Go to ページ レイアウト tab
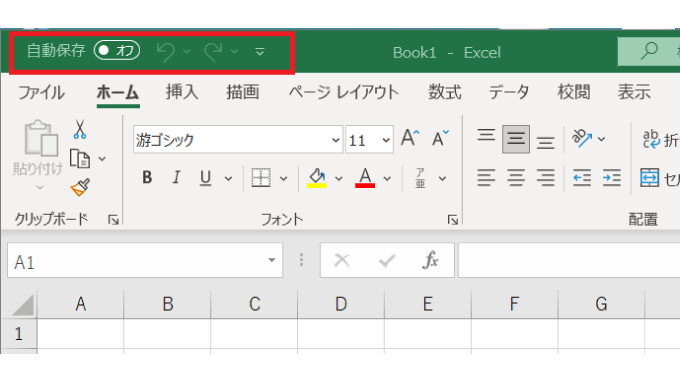680x383 pixels. click(343, 92)
